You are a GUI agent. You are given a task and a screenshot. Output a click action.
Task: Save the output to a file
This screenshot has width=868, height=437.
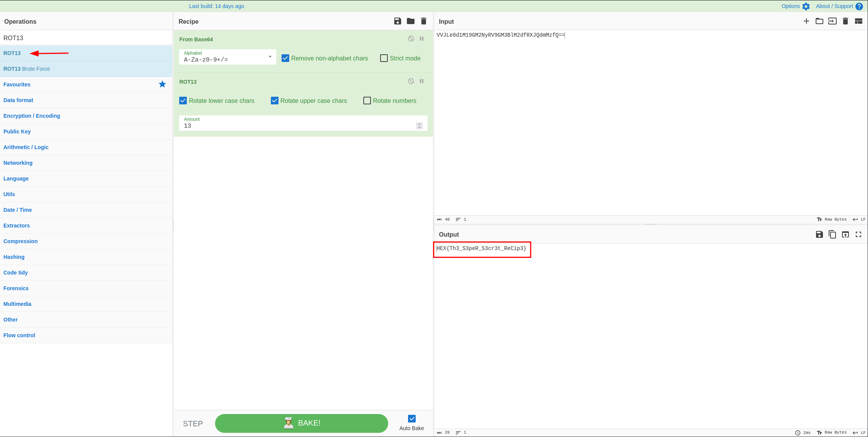click(819, 234)
